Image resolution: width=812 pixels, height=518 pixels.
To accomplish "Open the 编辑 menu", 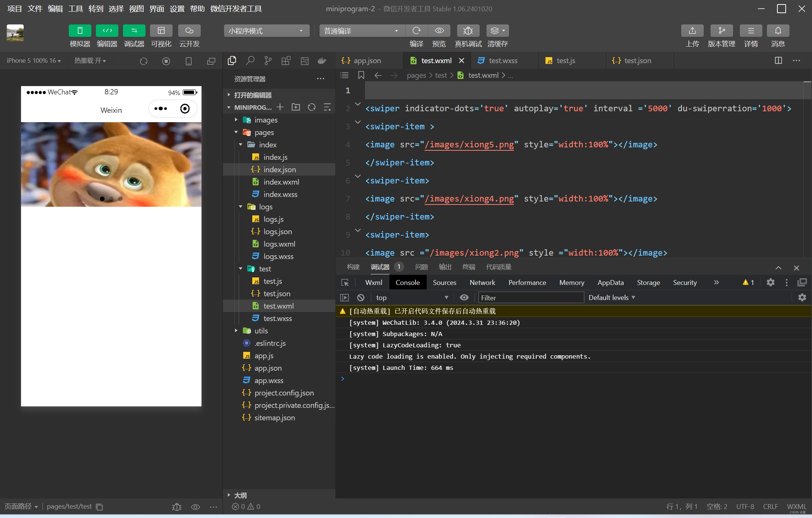I will click(x=55, y=9).
